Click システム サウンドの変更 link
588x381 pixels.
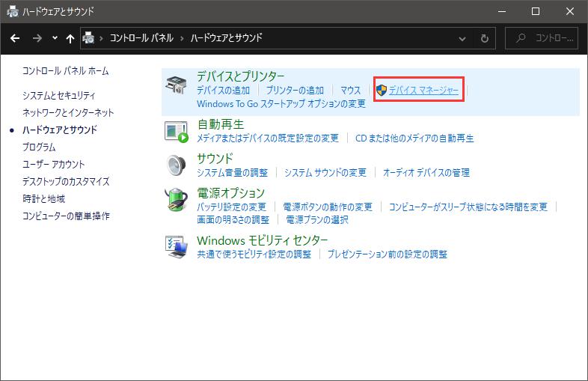point(325,173)
